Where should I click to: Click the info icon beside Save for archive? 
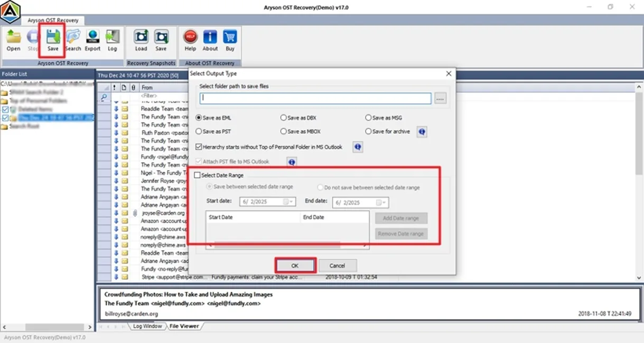(x=422, y=131)
